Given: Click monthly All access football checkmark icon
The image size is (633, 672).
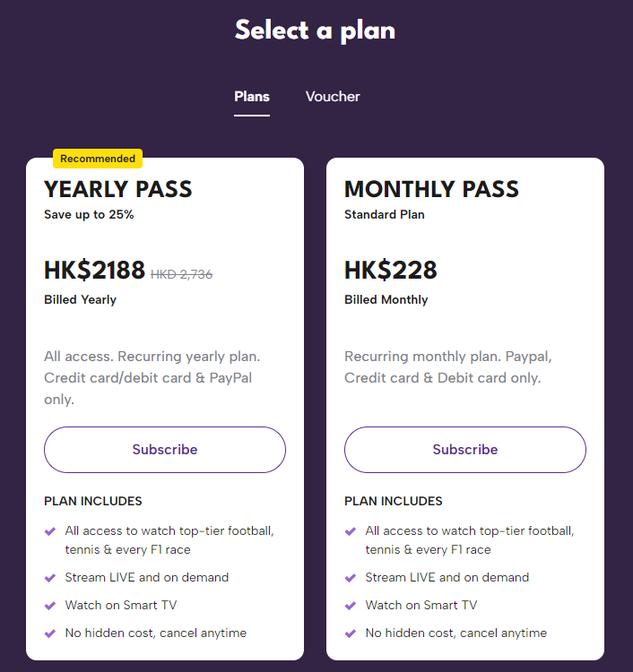Looking at the screenshot, I should (x=351, y=531).
